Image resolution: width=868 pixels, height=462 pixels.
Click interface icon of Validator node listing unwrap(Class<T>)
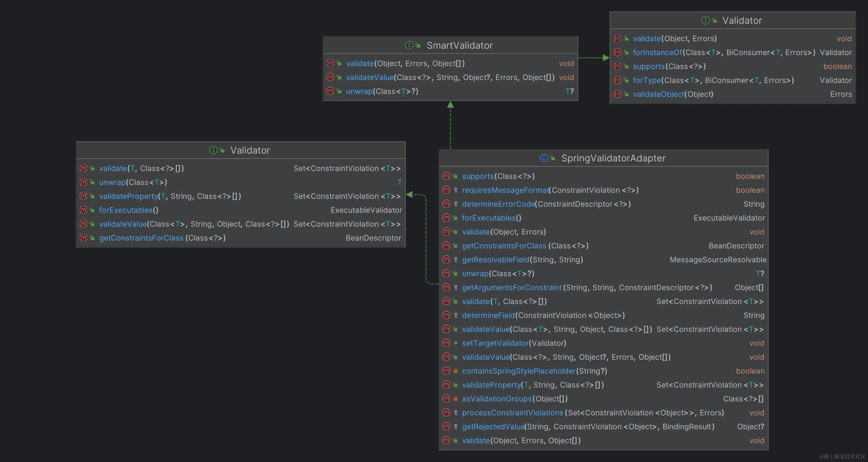213,150
